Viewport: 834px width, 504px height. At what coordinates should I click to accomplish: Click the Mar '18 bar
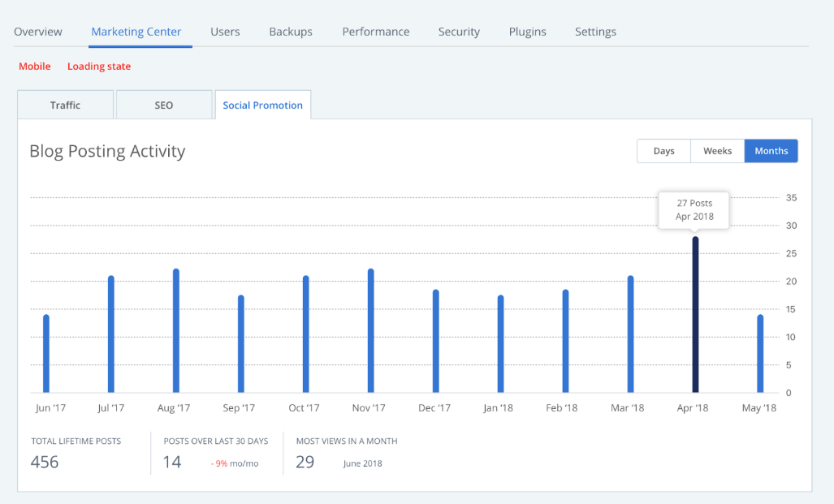click(630, 334)
